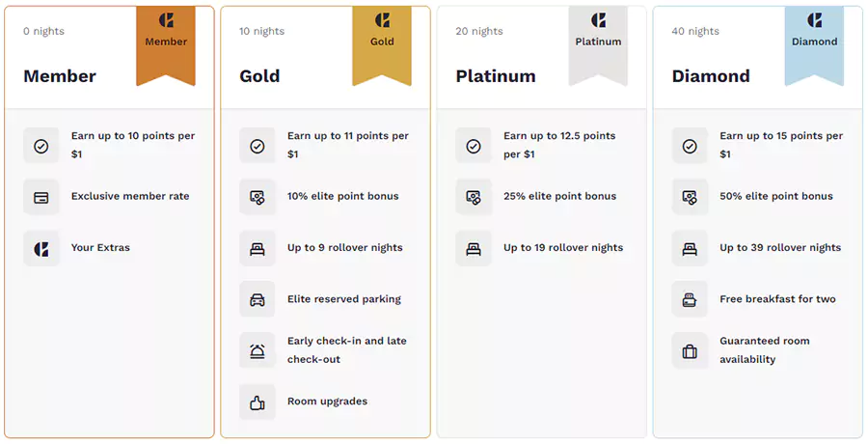Click the bed icon for 19 rollover nights
The height and width of the screenshot is (444, 868).
pyautogui.click(x=474, y=248)
